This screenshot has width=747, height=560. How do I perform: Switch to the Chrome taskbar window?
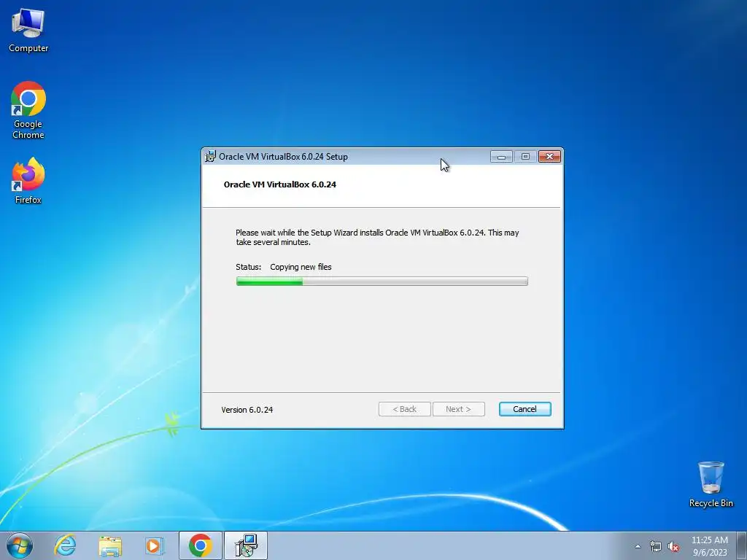click(201, 545)
